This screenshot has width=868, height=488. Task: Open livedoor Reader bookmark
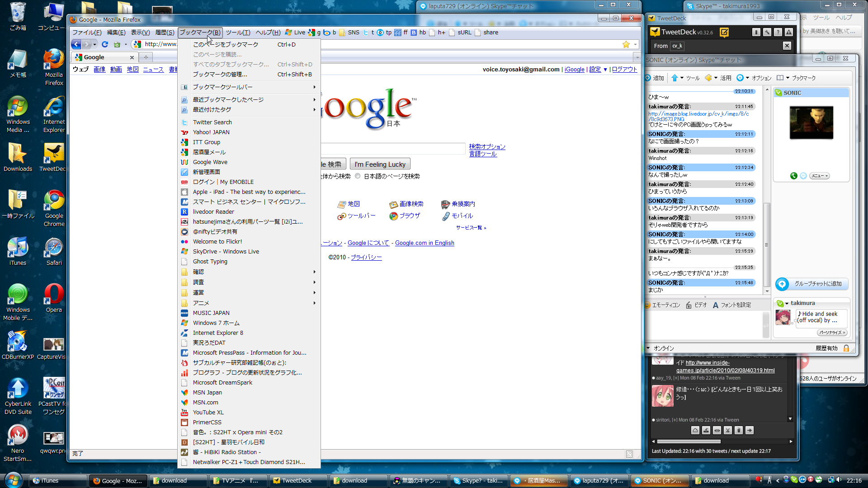[x=249, y=212]
